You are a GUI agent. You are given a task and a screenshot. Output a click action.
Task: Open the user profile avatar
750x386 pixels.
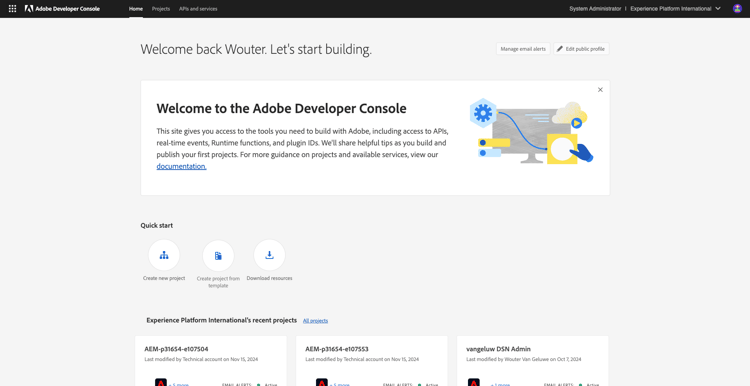pos(737,9)
